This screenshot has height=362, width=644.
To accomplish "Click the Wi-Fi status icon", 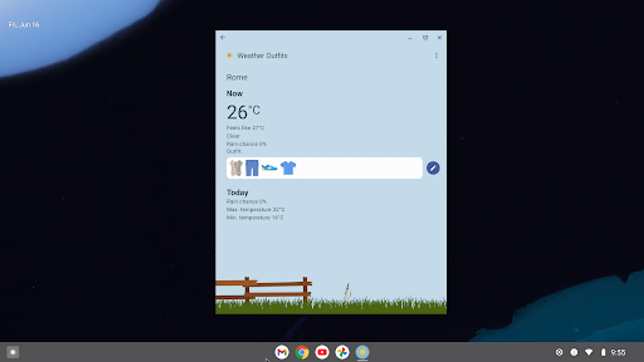I will pyautogui.click(x=589, y=352).
